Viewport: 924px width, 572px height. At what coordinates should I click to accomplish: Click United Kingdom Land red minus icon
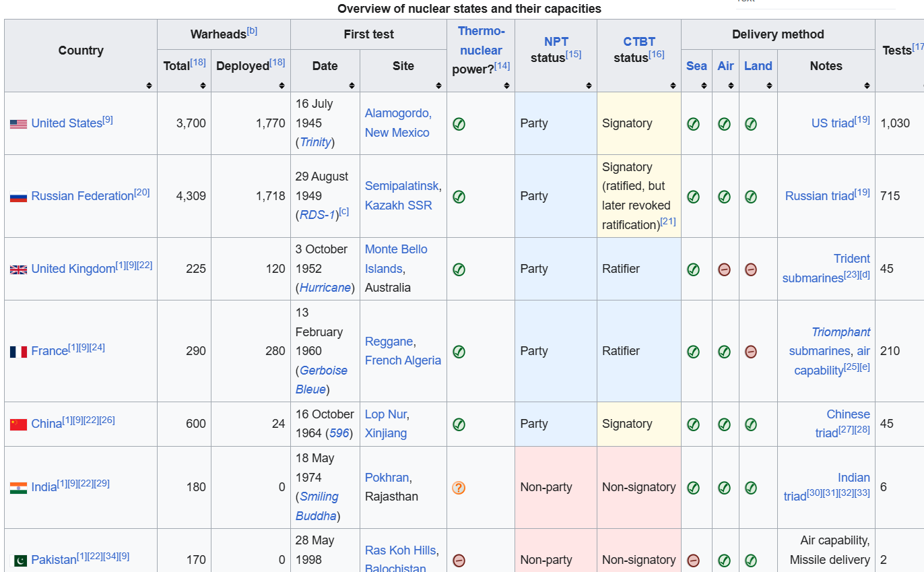coord(751,269)
